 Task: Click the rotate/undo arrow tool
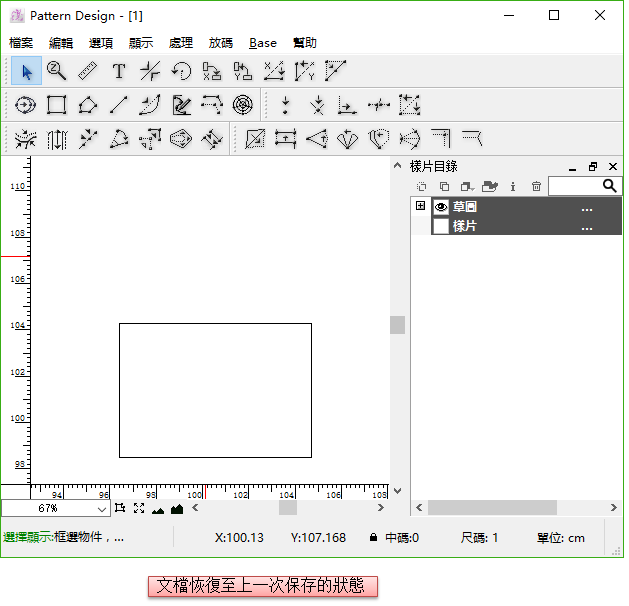click(x=181, y=71)
